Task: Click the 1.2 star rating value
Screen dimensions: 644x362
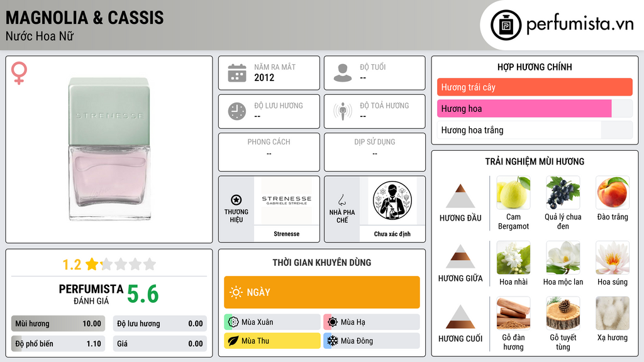Action: pos(72,265)
